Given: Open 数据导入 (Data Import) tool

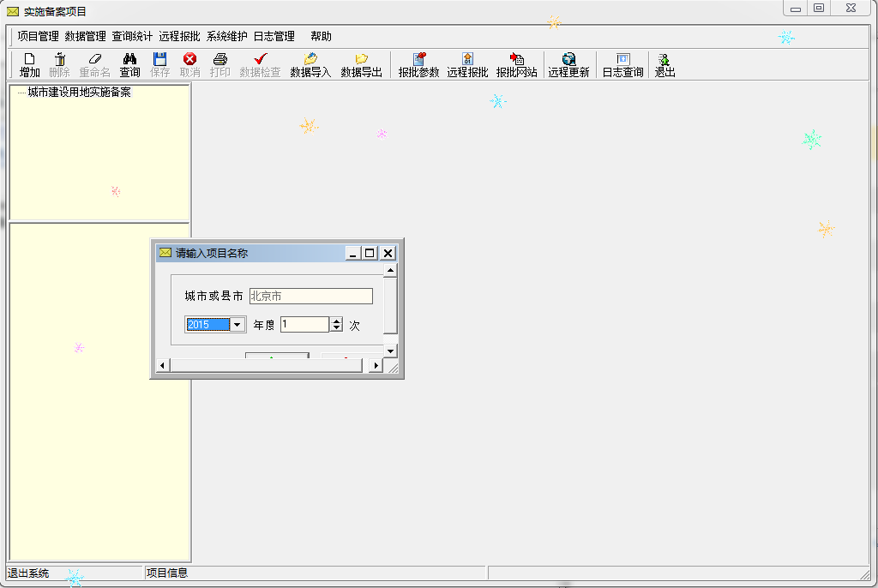Looking at the screenshot, I should click(x=310, y=63).
